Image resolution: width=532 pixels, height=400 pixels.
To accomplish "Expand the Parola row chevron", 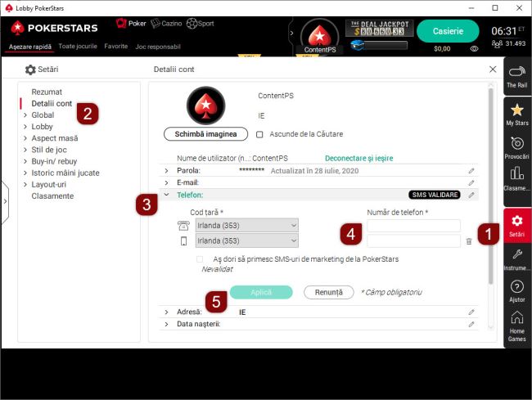I will coord(166,171).
